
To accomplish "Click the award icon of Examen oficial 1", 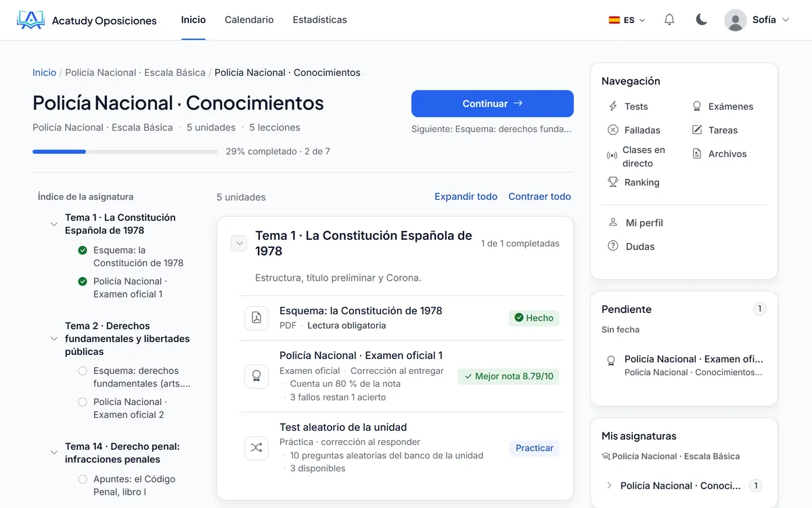I will coord(256,376).
